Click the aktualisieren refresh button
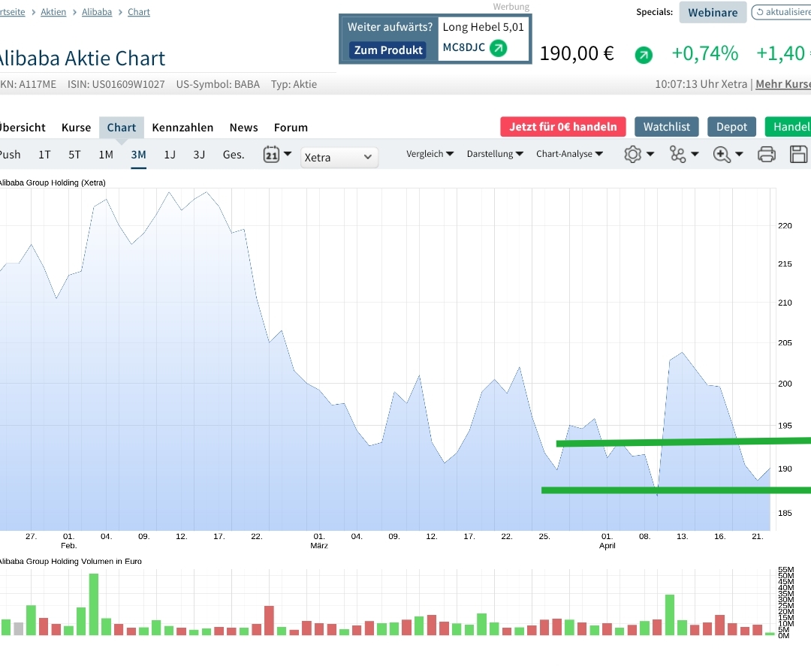 pos(781,12)
